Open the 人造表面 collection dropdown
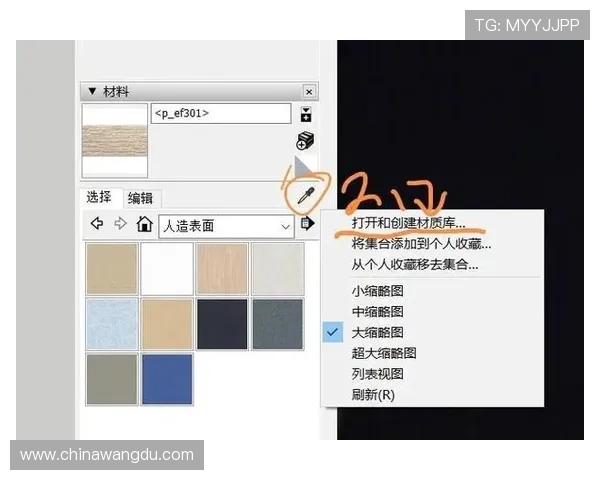The height and width of the screenshot is (480, 600). coord(226,226)
